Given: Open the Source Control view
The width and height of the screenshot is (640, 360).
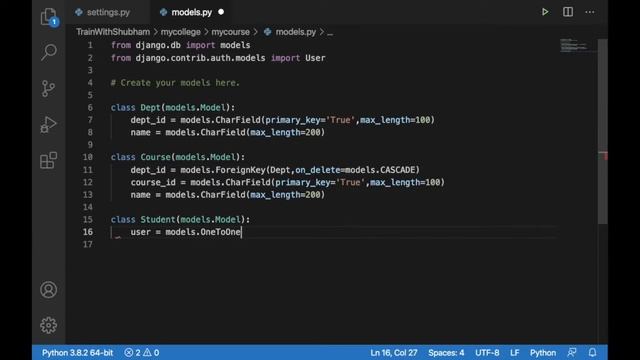Looking at the screenshot, I should pyautogui.click(x=48, y=88).
